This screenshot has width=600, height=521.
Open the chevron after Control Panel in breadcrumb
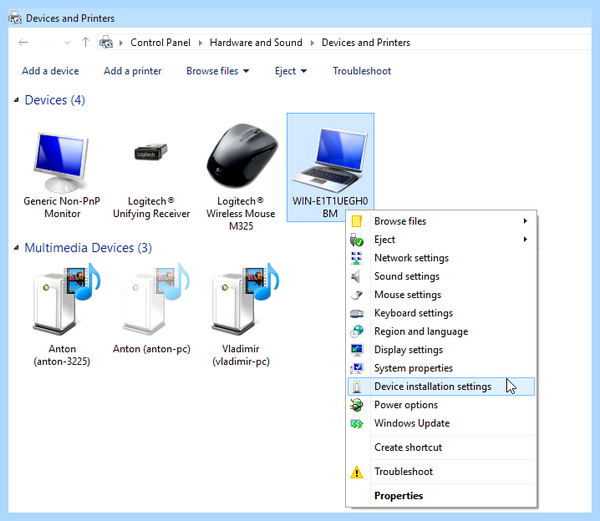[200, 43]
